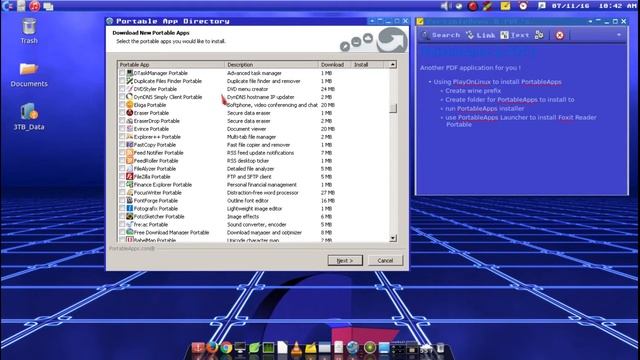
Task: Launch VLC media player from the dock
Action: tap(296, 348)
